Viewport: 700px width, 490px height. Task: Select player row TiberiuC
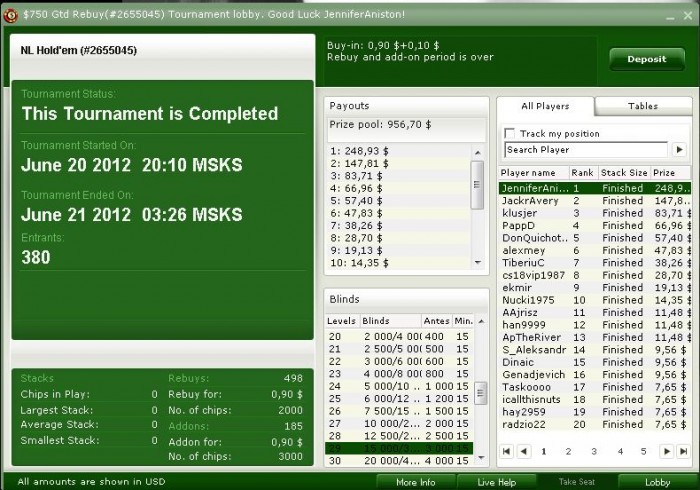tap(595, 263)
